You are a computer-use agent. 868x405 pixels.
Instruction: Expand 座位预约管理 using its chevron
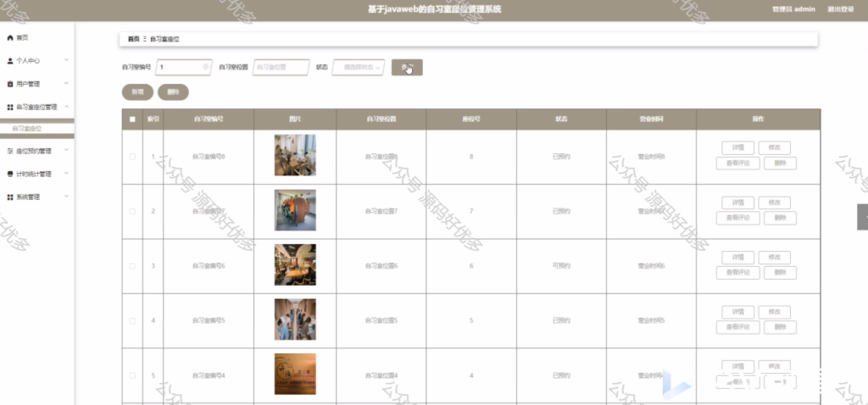[x=66, y=150]
